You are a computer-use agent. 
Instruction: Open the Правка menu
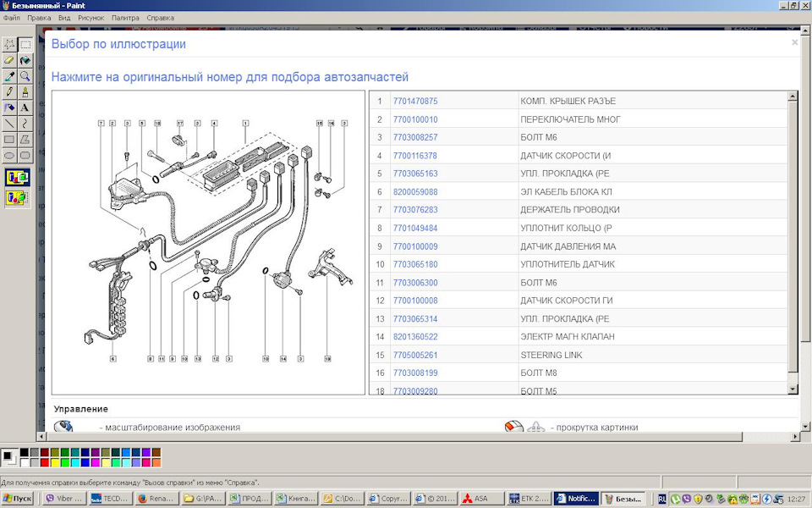coord(39,18)
